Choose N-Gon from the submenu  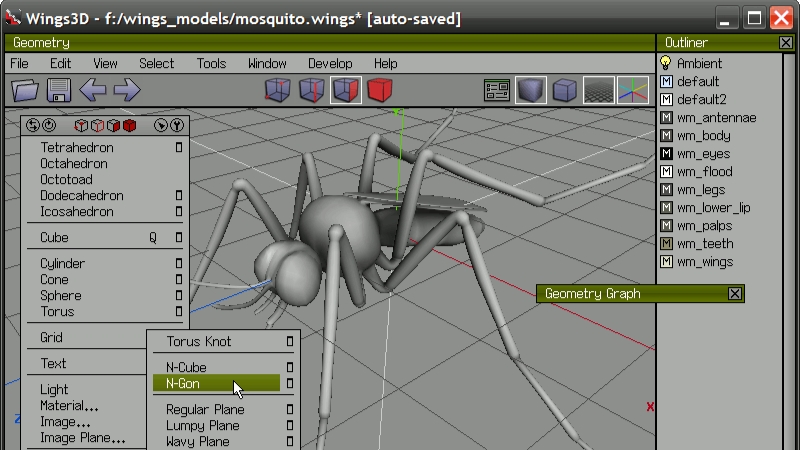tap(185, 383)
